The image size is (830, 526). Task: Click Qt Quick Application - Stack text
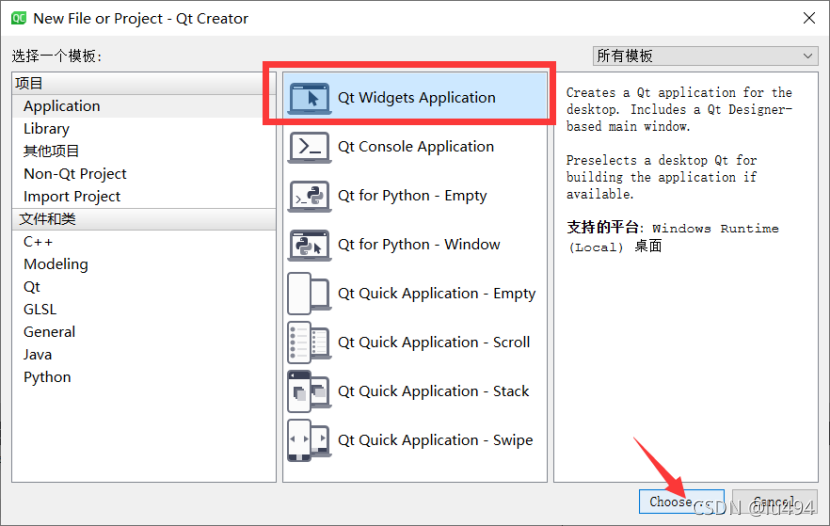tap(433, 391)
